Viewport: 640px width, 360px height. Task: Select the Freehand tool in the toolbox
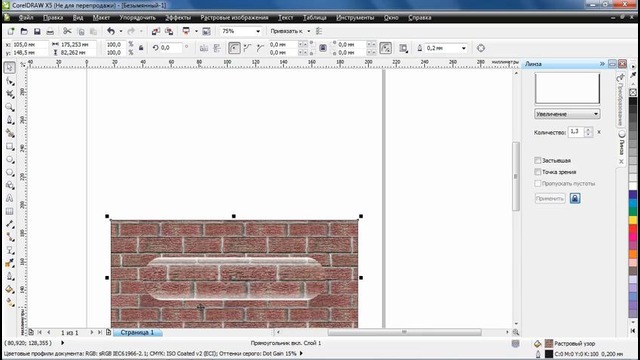point(10,120)
